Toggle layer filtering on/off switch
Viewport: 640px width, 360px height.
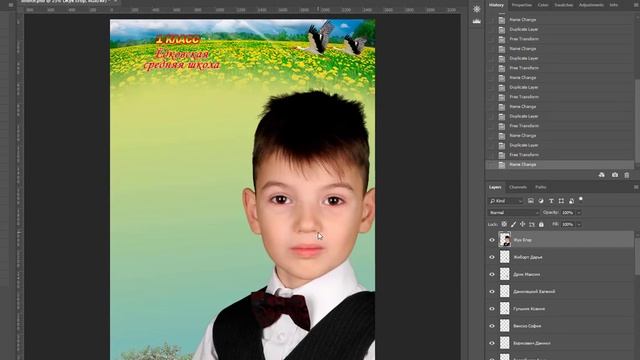point(581,199)
